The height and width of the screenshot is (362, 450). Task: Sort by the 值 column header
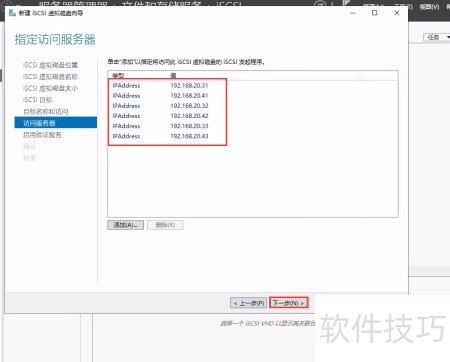[173, 75]
